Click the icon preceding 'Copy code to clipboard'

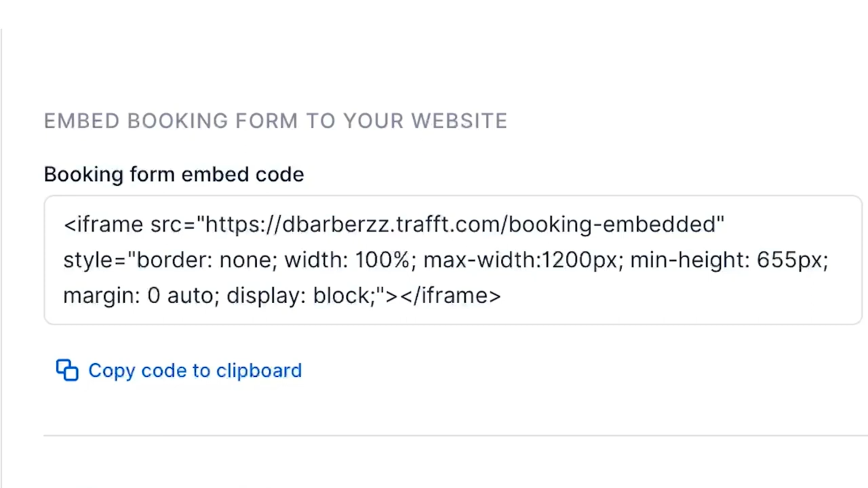click(67, 370)
